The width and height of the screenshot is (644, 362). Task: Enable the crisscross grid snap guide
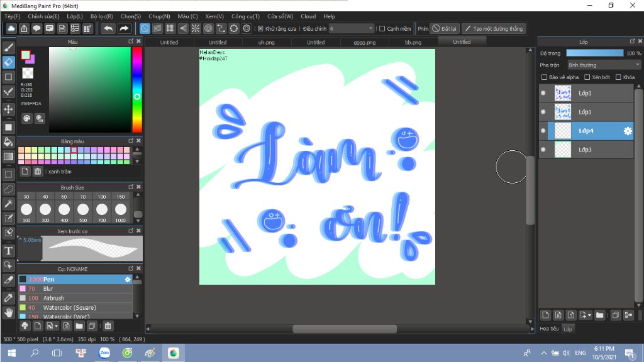pos(170,28)
